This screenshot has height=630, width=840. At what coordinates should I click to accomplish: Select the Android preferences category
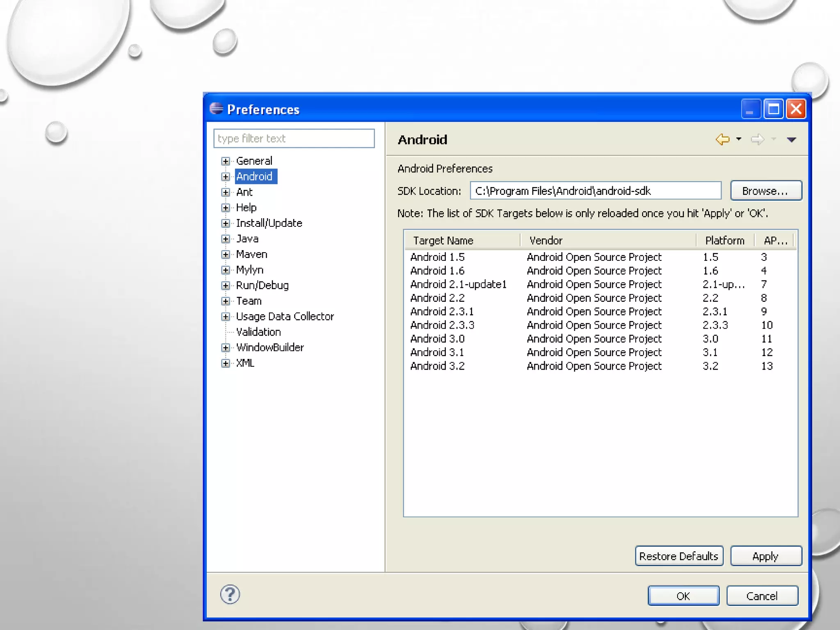(256, 176)
